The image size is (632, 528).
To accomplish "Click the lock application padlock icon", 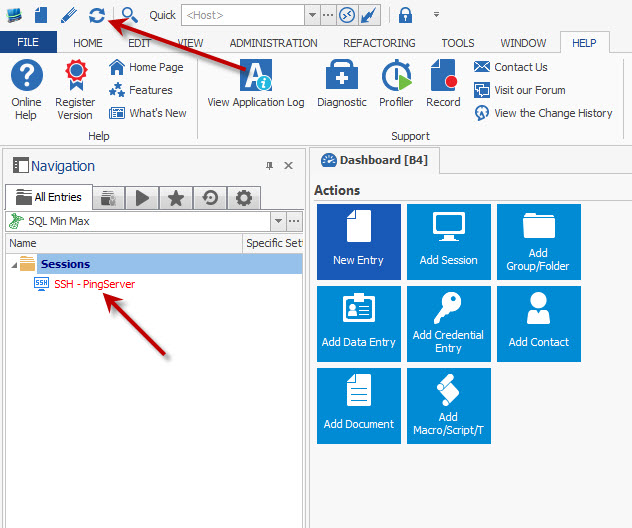I will 405,15.
